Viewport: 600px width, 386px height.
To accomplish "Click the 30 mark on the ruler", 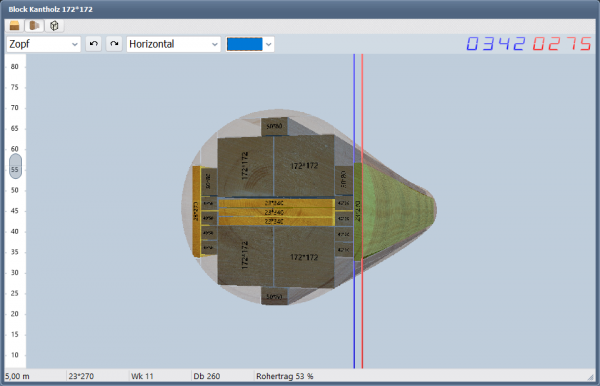I will click(15, 273).
